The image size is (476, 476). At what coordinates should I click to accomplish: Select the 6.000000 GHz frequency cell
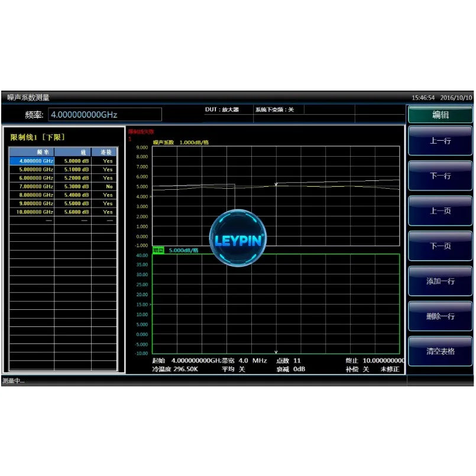tap(32, 178)
